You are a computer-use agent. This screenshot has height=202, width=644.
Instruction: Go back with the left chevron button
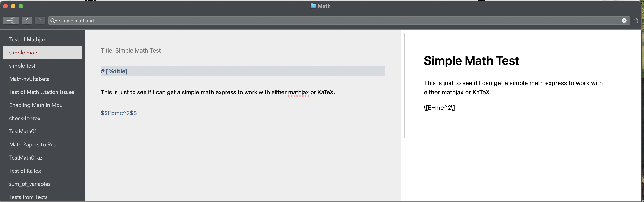[27, 20]
